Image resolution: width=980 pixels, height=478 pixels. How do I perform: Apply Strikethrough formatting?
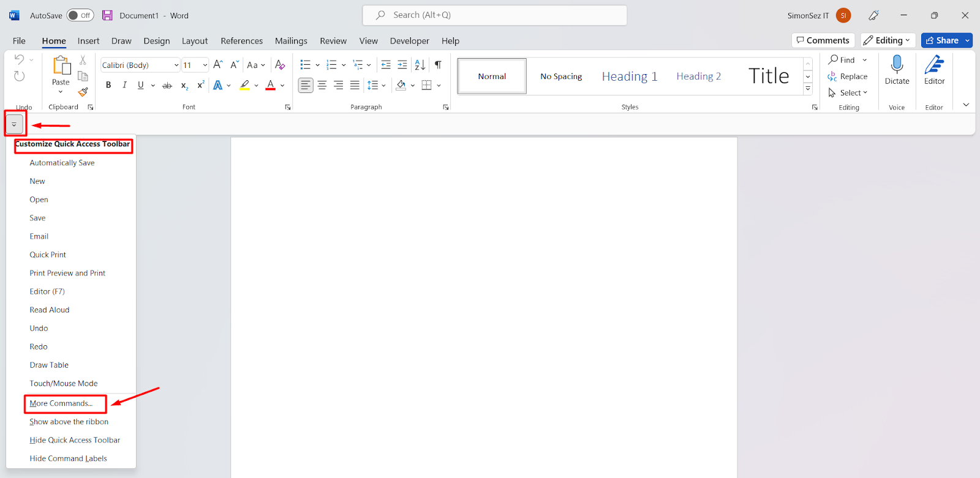[167, 86]
